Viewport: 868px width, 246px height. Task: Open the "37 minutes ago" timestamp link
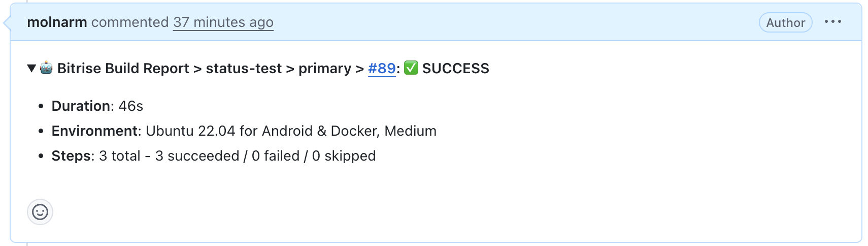point(223,22)
